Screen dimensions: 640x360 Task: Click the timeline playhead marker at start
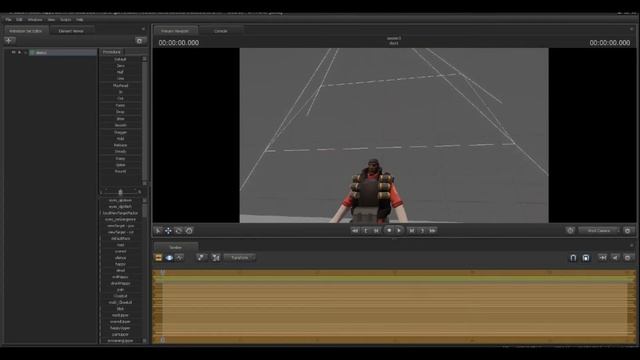click(162, 272)
